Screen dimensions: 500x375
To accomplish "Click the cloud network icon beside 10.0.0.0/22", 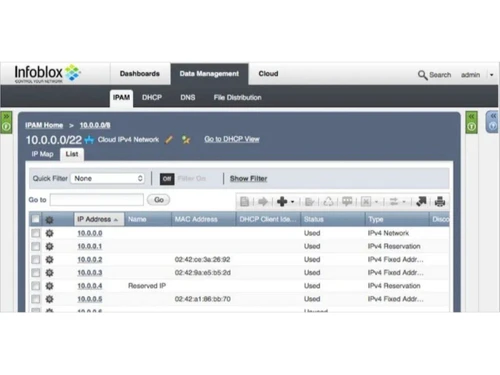I will click(89, 140).
